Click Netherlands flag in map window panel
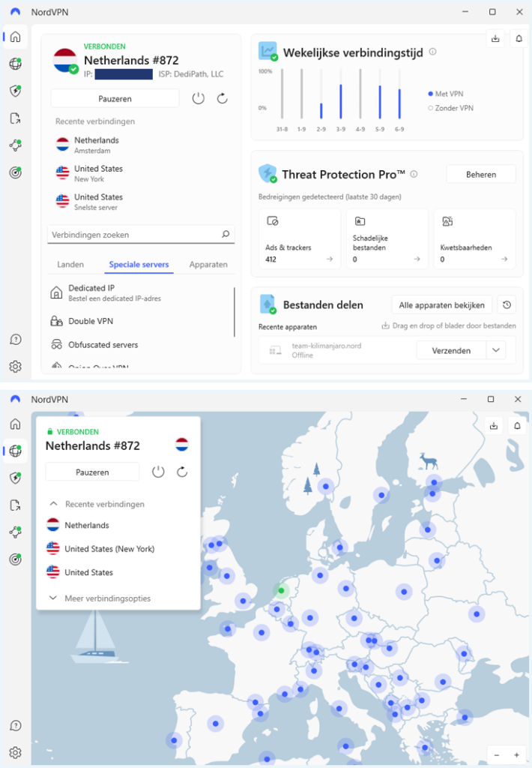 pyautogui.click(x=182, y=445)
